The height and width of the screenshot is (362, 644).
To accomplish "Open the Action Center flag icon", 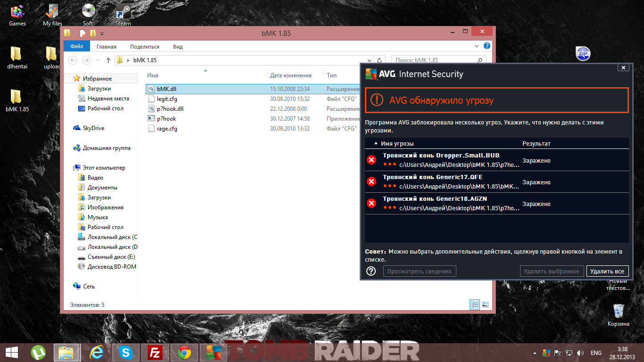I will pos(558,353).
